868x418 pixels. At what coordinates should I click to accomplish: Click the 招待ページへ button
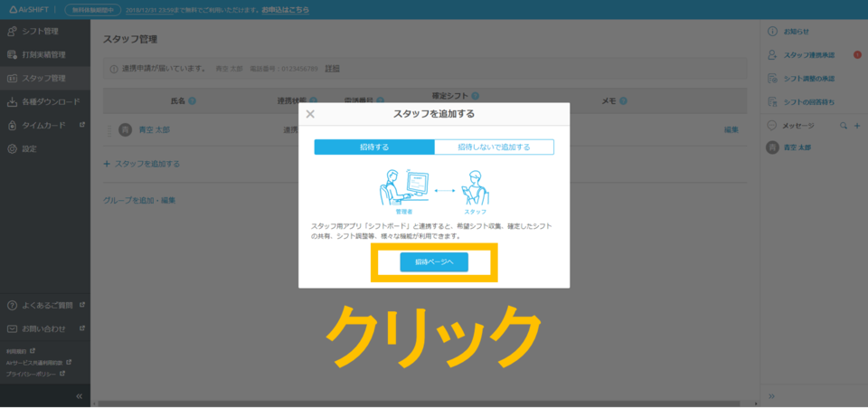434,262
